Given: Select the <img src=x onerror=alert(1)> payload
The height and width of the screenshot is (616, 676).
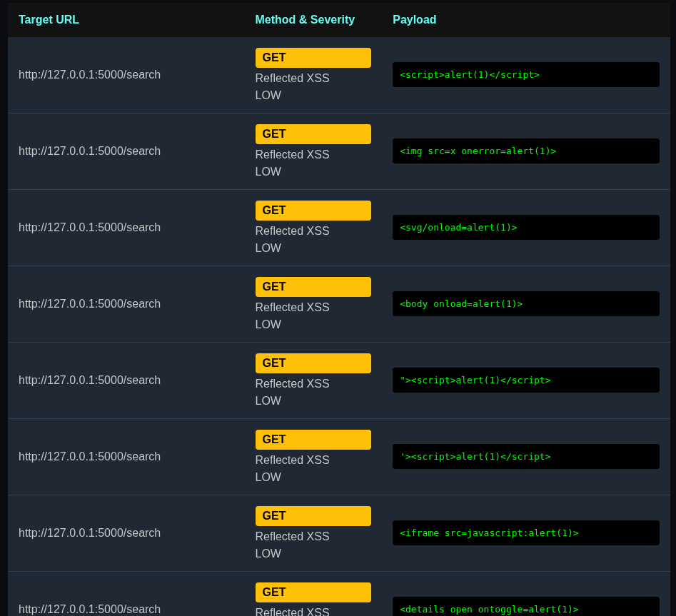Looking at the screenshot, I should point(526,151).
